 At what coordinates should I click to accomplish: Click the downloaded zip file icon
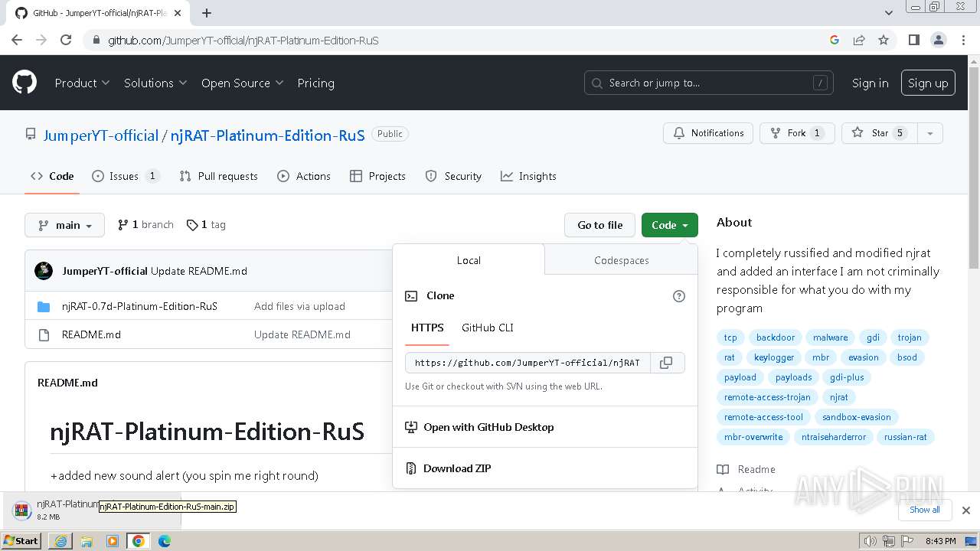point(22,510)
